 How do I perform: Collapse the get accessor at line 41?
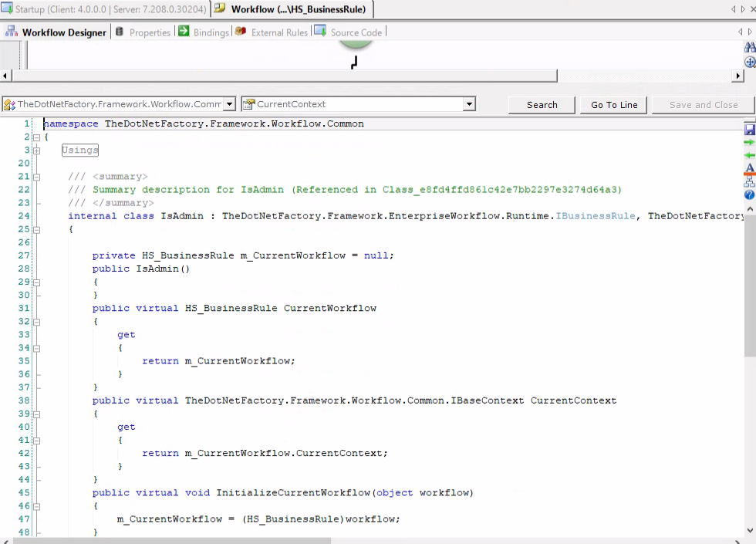tap(37, 441)
